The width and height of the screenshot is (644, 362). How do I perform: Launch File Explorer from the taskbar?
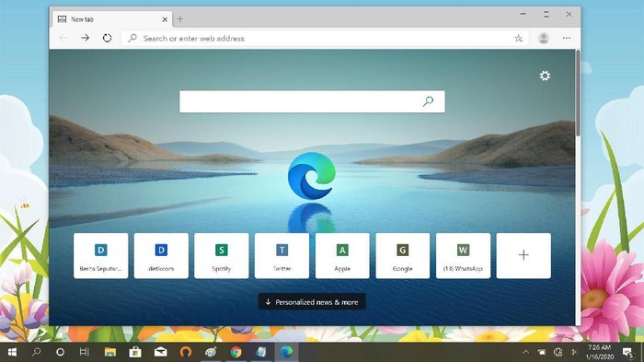click(110, 352)
